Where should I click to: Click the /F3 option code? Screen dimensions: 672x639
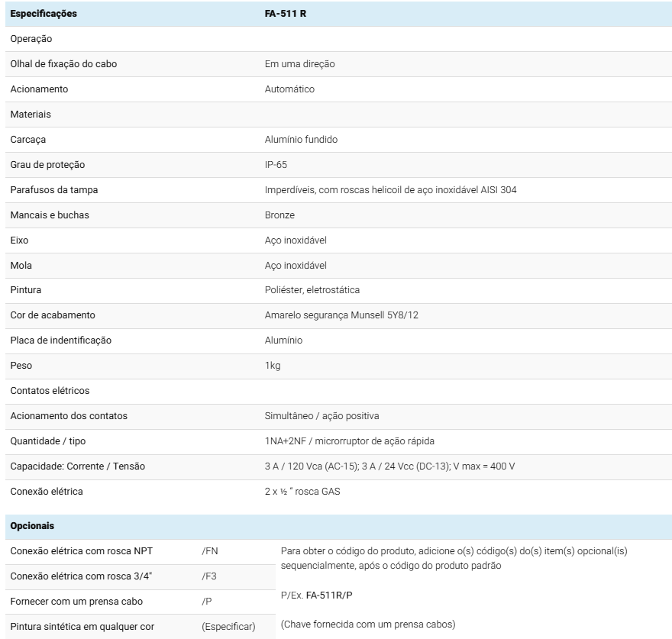click(x=210, y=576)
